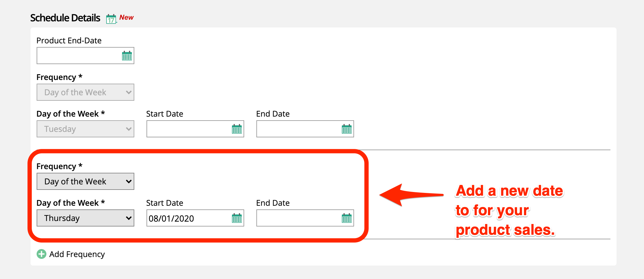This screenshot has width=644, height=279.
Task: Click the Product End-Date label
Action: point(69,41)
